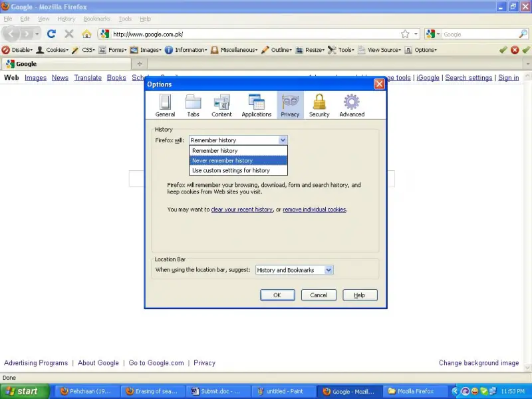This screenshot has height=399, width=532.
Task: Open the File menu
Action: (8, 19)
